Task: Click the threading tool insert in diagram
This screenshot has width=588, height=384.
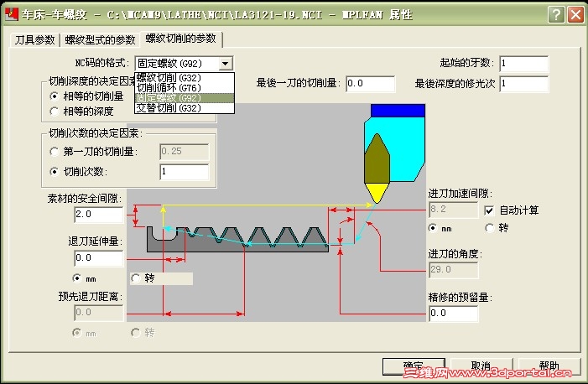Action: pyautogui.click(x=377, y=168)
